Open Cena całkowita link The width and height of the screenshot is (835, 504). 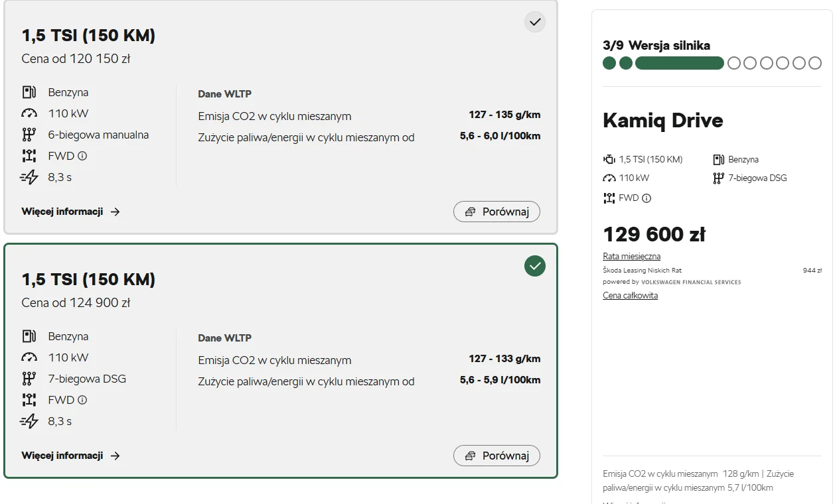[x=630, y=295]
